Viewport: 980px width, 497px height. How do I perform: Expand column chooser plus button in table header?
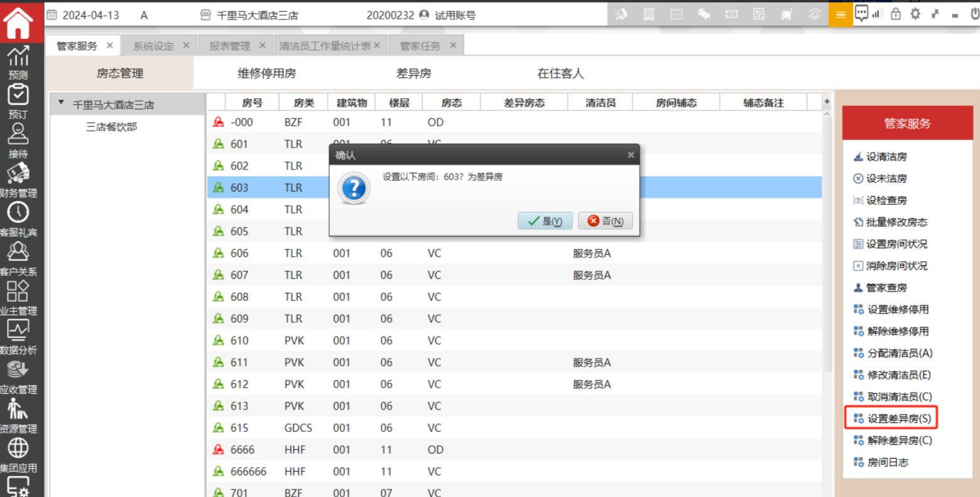click(827, 102)
